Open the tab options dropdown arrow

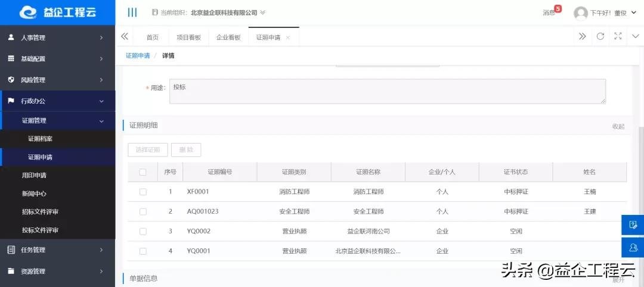click(x=636, y=36)
